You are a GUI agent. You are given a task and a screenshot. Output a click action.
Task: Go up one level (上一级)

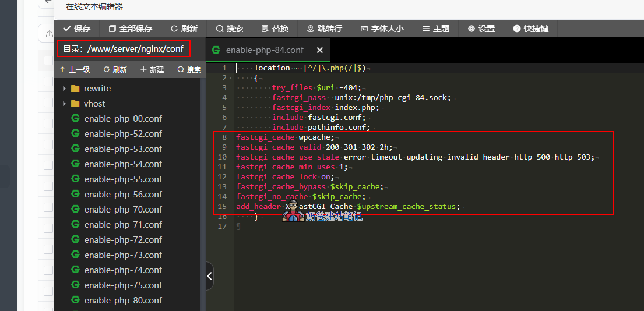75,69
